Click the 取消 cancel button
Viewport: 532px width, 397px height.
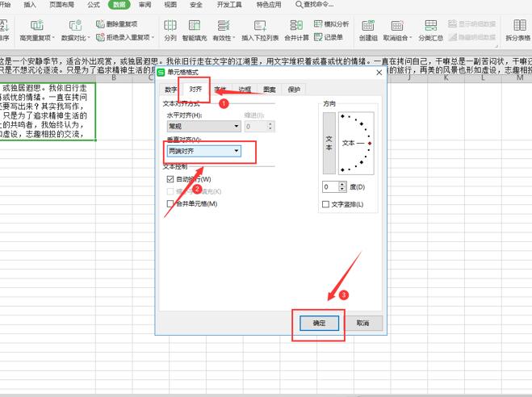point(362,323)
